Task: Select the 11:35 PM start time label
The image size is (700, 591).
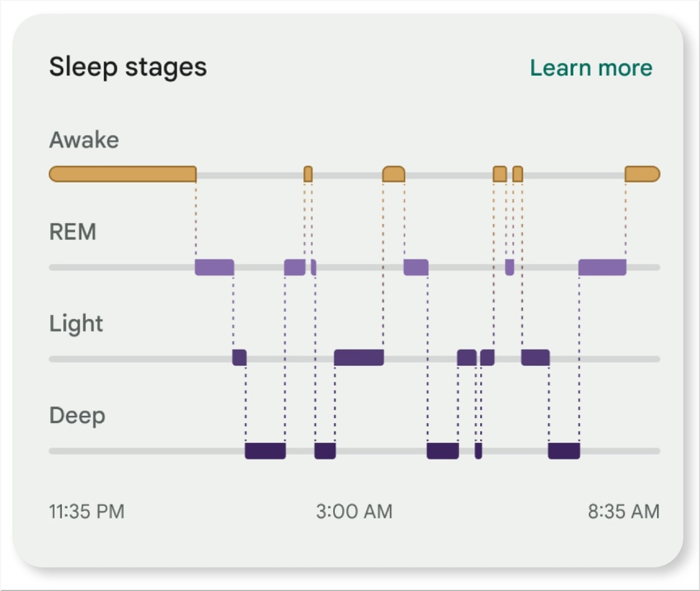Action: click(x=87, y=511)
